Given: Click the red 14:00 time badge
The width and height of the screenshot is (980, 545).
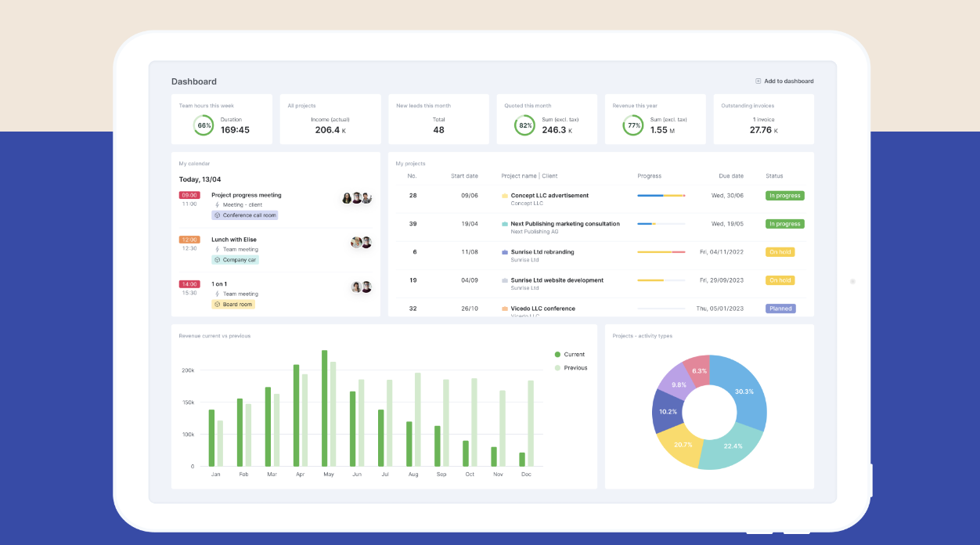Looking at the screenshot, I should point(189,284).
